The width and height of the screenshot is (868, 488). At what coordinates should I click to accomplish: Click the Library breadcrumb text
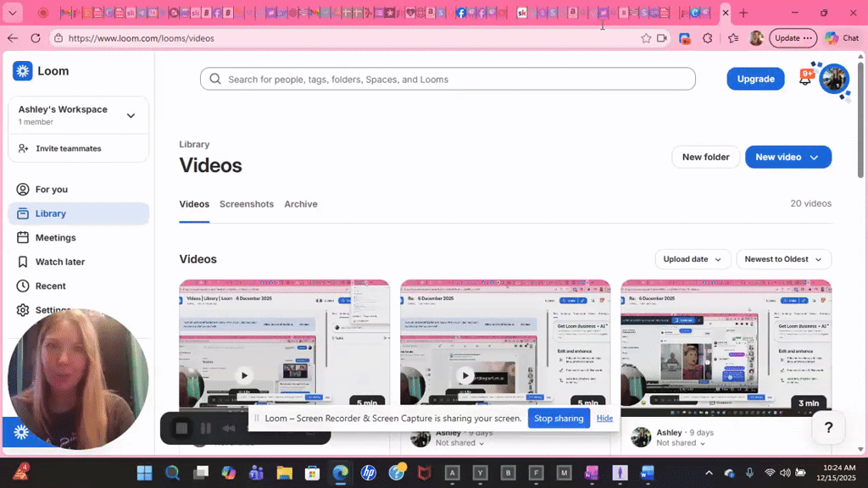pyautogui.click(x=194, y=144)
